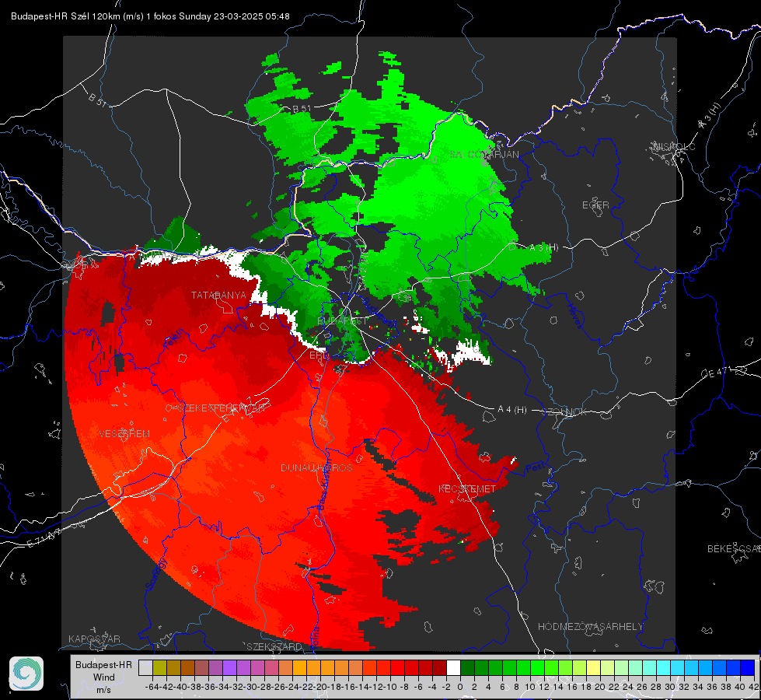Click the blue Bács-Kiskun county label
761x700 pixels.
(x=323, y=483)
